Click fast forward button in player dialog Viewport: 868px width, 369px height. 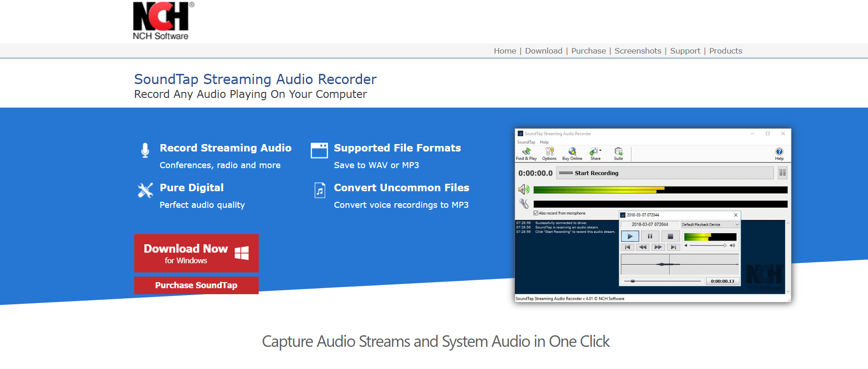tap(658, 247)
